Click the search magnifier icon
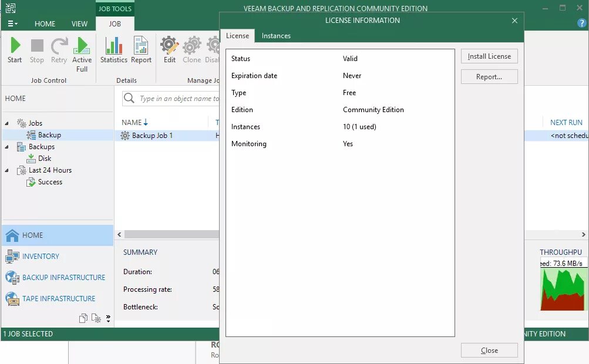Screen dimensions: 589x364 pos(129,98)
